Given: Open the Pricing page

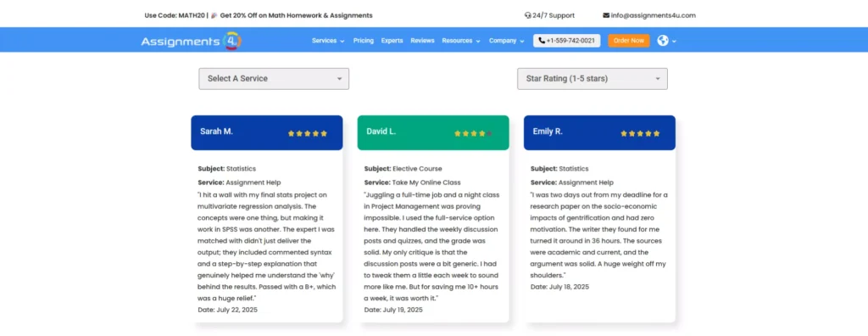Looking at the screenshot, I should click(x=363, y=41).
